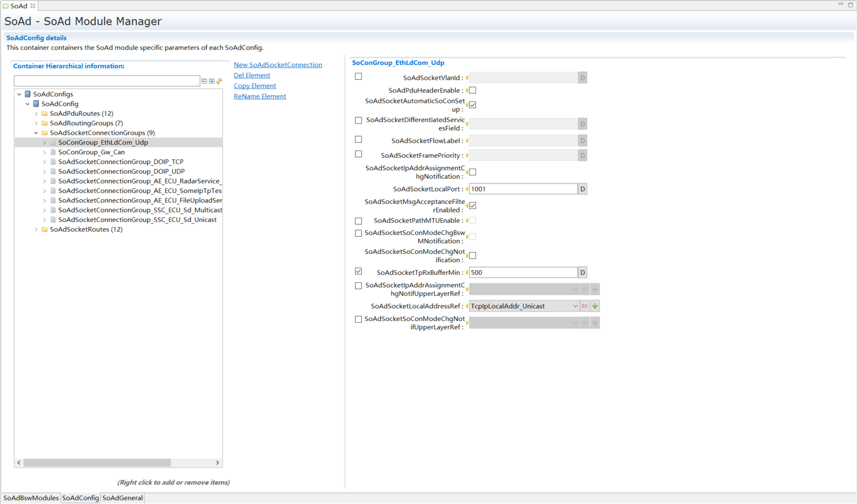Click the D default button for SoAdSocketLocalPort

582,189
